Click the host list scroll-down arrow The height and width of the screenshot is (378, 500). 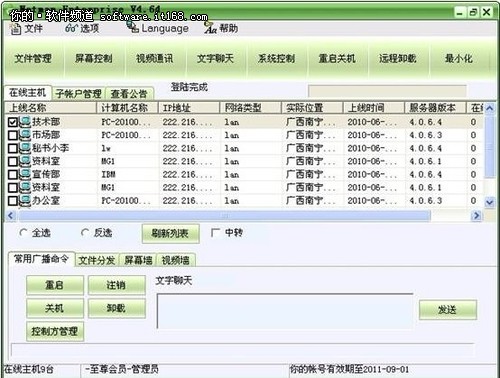click(489, 202)
